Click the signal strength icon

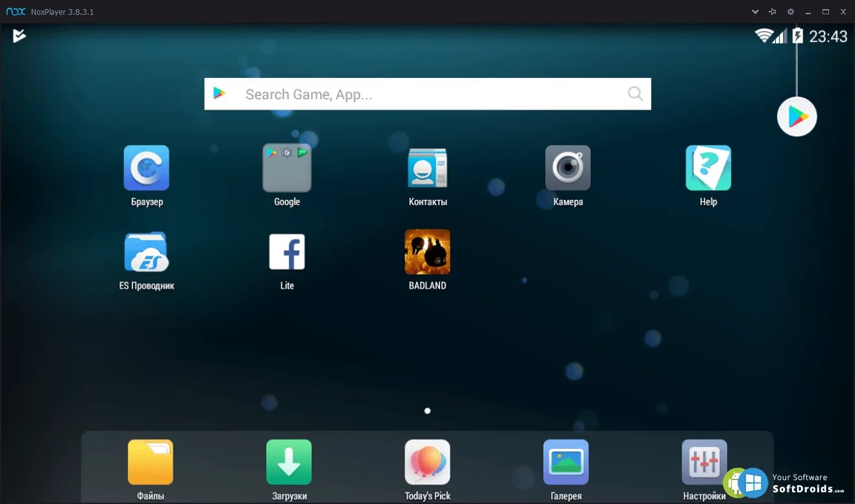[x=780, y=36]
